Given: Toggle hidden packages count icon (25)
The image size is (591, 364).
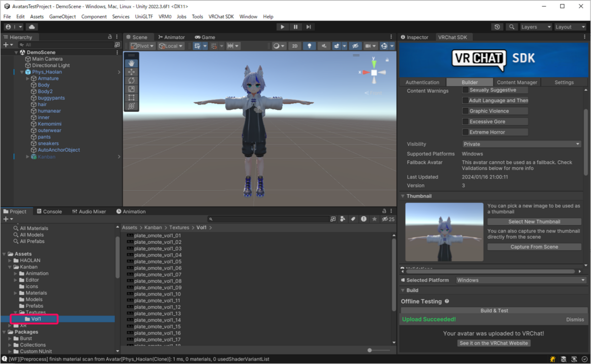Looking at the screenshot, I should [389, 219].
